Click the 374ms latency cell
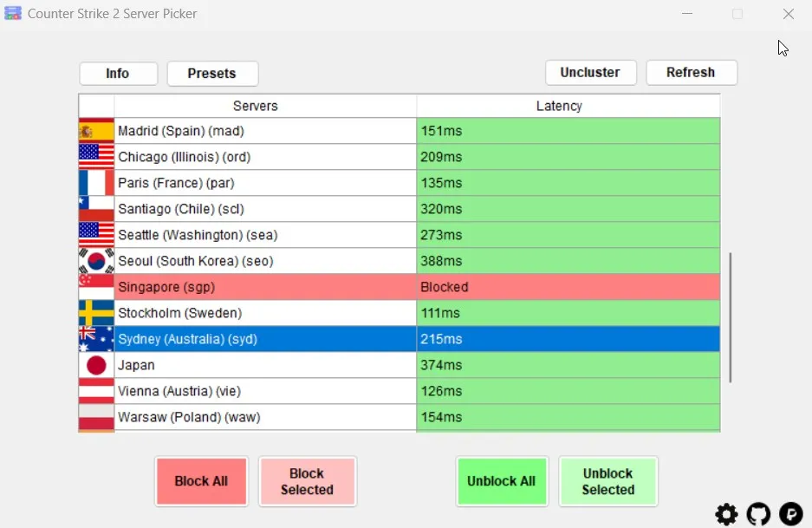Image resolution: width=812 pixels, height=528 pixels. click(x=568, y=365)
